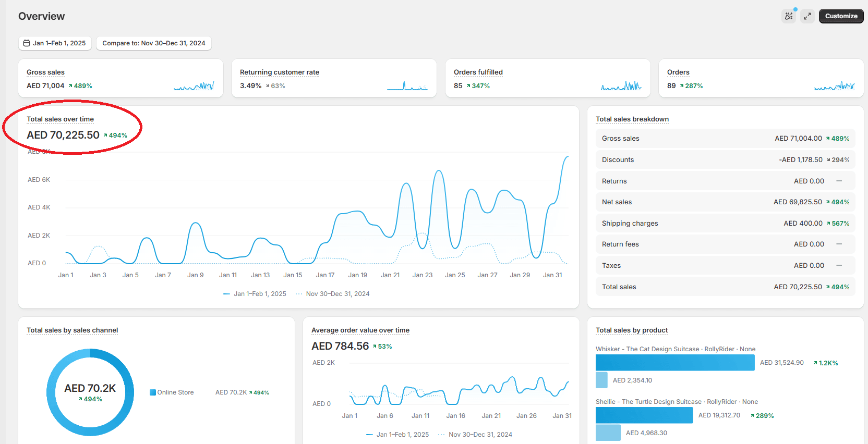Select the Taxes breakdown row
868x444 pixels.
tap(726, 265)
